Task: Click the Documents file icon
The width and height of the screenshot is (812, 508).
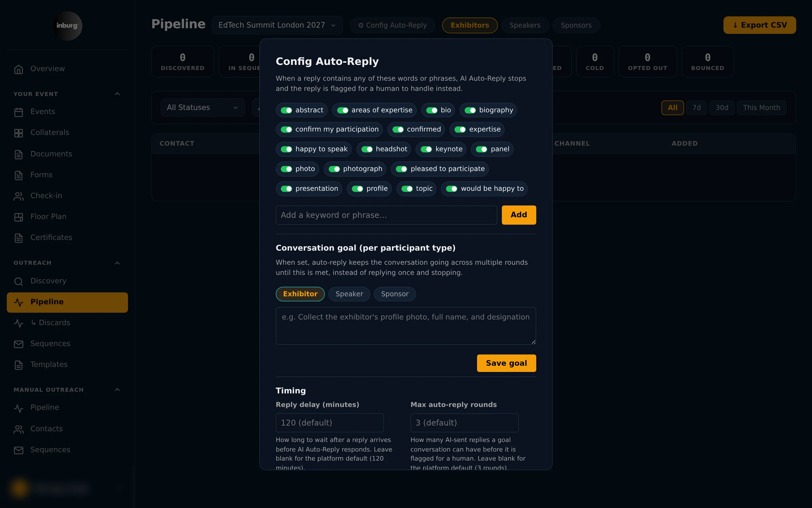Action: tap(19, 154)
